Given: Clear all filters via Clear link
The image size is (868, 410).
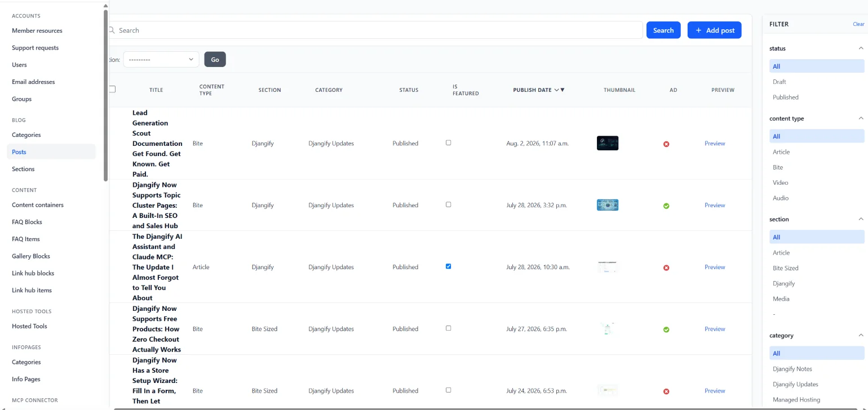Looking at the screenshot, I should point(858,24).
